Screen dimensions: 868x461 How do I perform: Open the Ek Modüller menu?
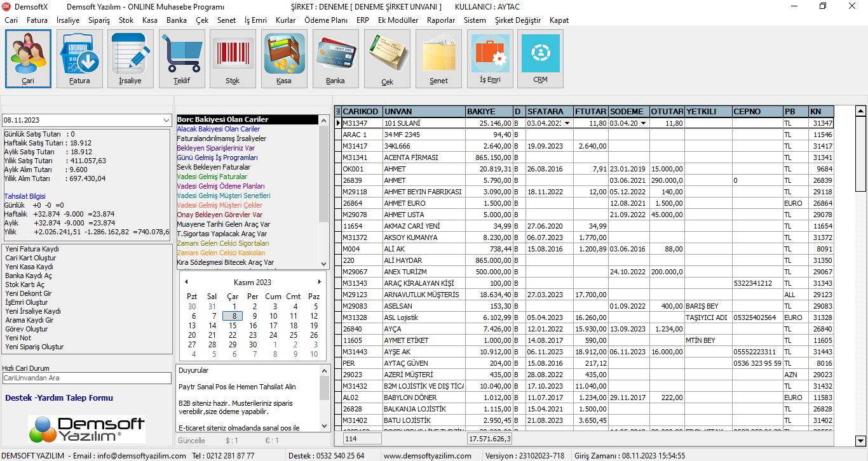pyautogui.click(x=398, y=20)
